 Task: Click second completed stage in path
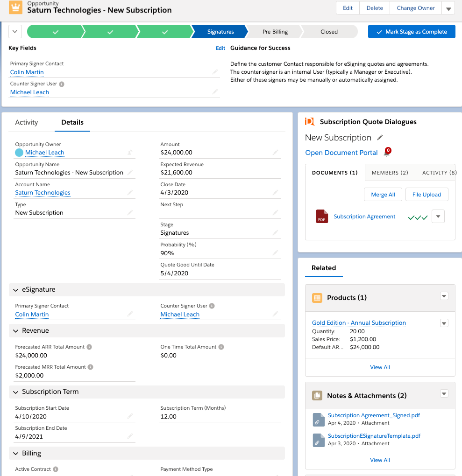[110, 32]
